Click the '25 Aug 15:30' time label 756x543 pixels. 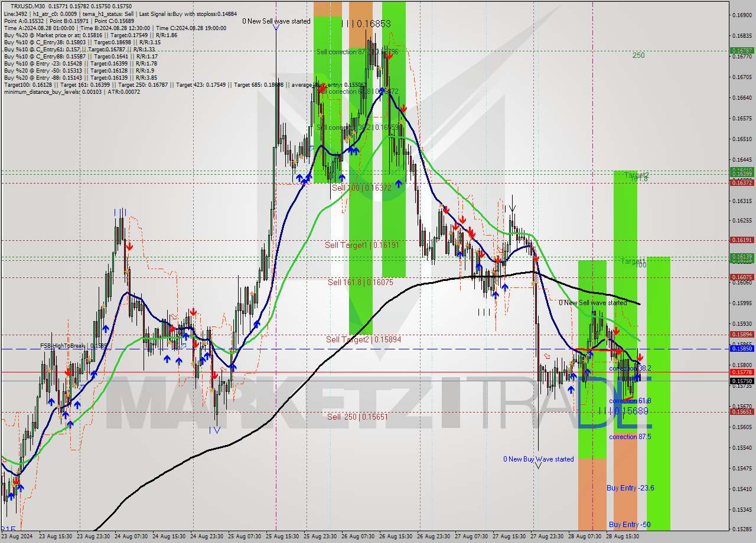[x=282, y=537]
